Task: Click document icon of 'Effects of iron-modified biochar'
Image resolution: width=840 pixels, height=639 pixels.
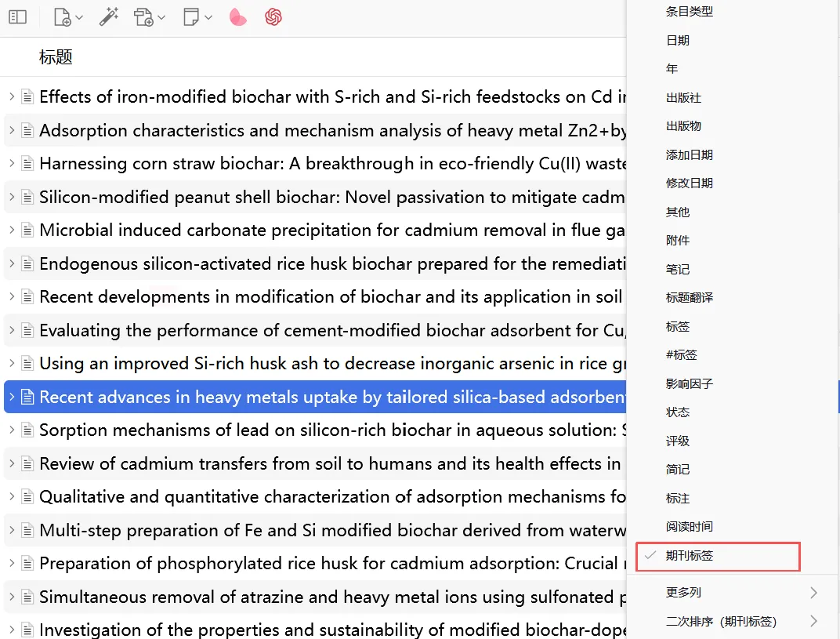Action: [x=27, y=97]
